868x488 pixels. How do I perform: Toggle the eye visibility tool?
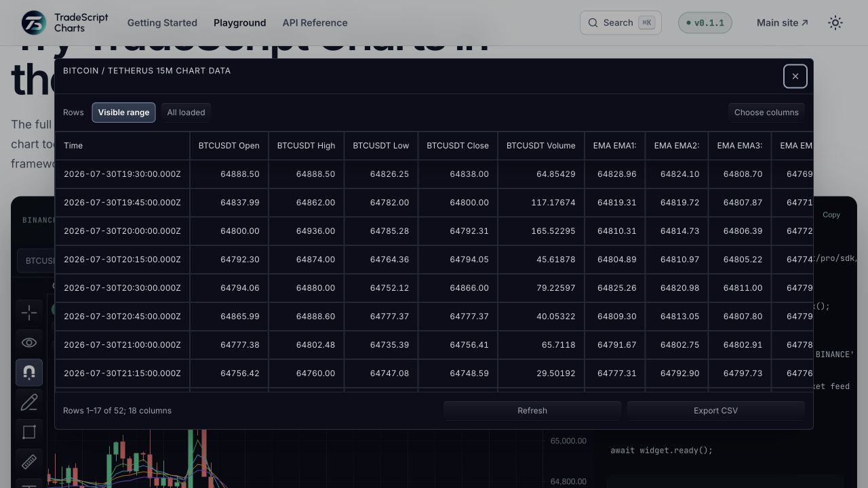tap(29, 342)
